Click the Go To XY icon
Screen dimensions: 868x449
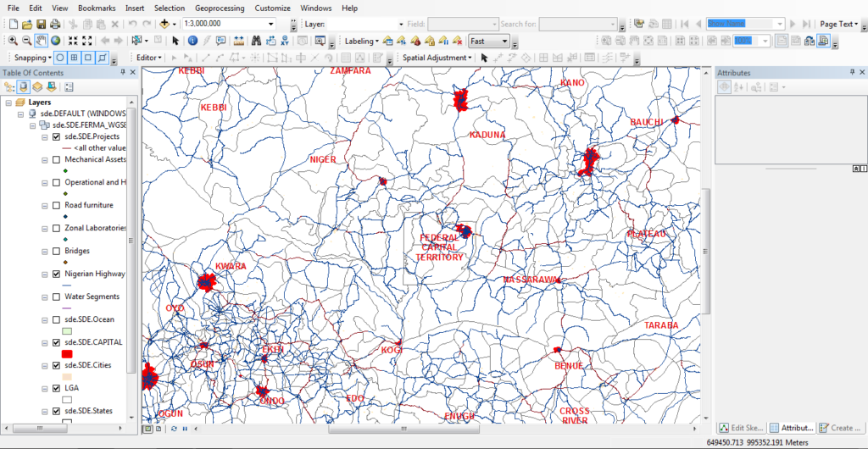coord(285,41)
